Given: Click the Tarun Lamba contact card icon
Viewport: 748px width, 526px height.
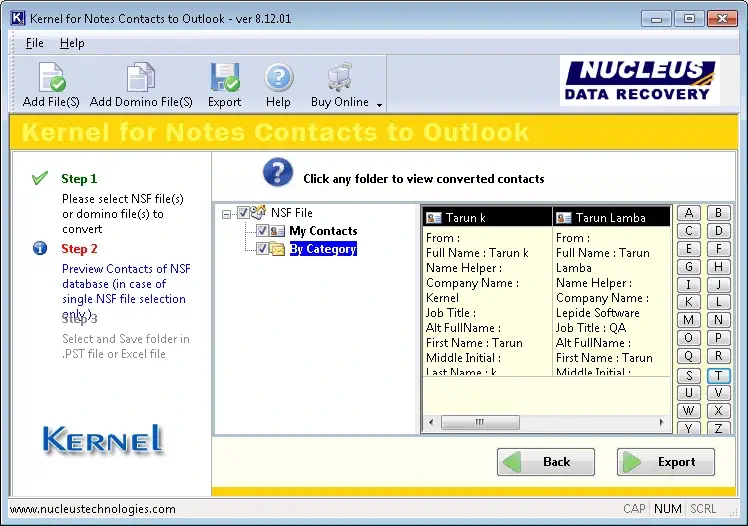Looking at the screenshot, I should click(564, 218).
